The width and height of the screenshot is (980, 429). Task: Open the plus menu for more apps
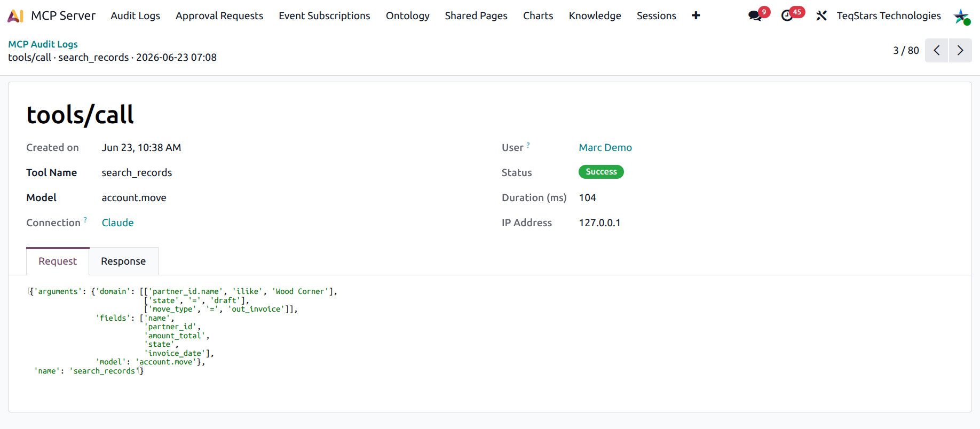(696, 15)
